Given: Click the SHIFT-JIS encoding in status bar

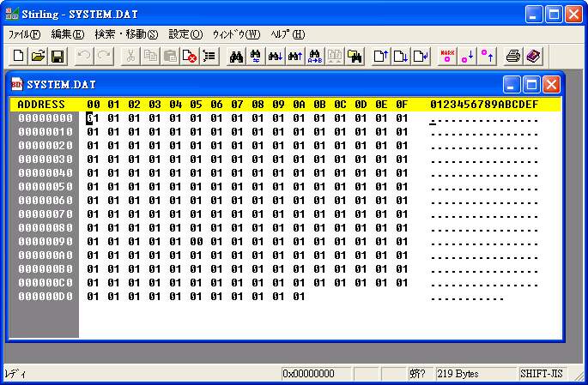Looking at the screenshot, I should click(x=543, y=375).
